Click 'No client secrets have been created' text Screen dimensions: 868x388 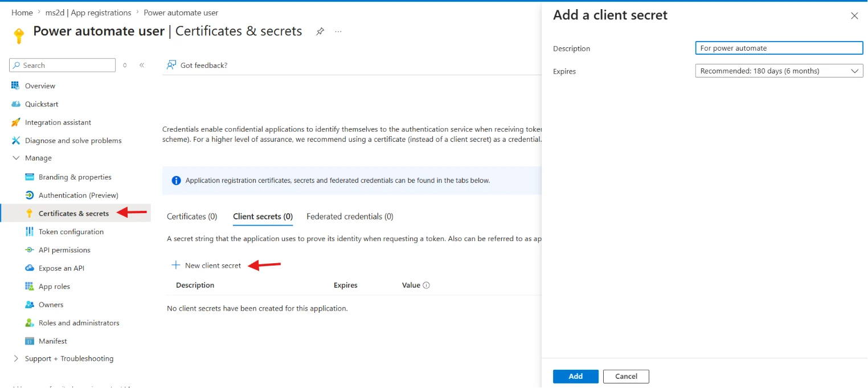tap(257, 308)
